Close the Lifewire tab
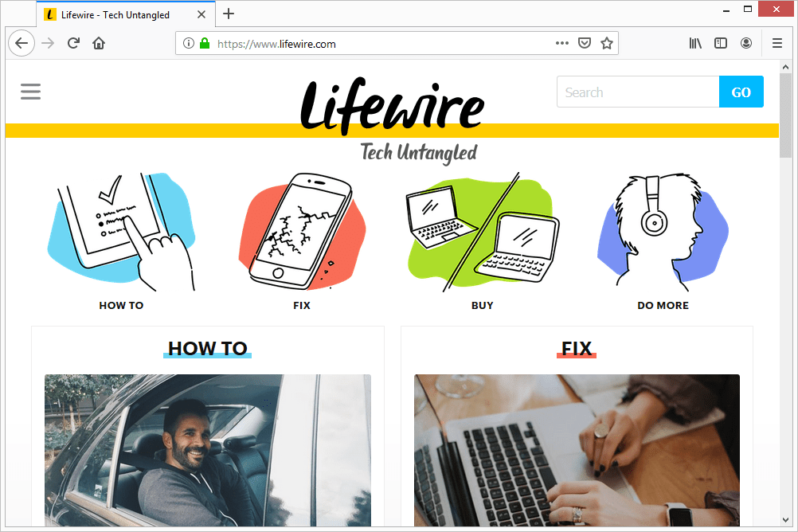Viewport: 798px width, 532px height. click(x=201, y=15)
